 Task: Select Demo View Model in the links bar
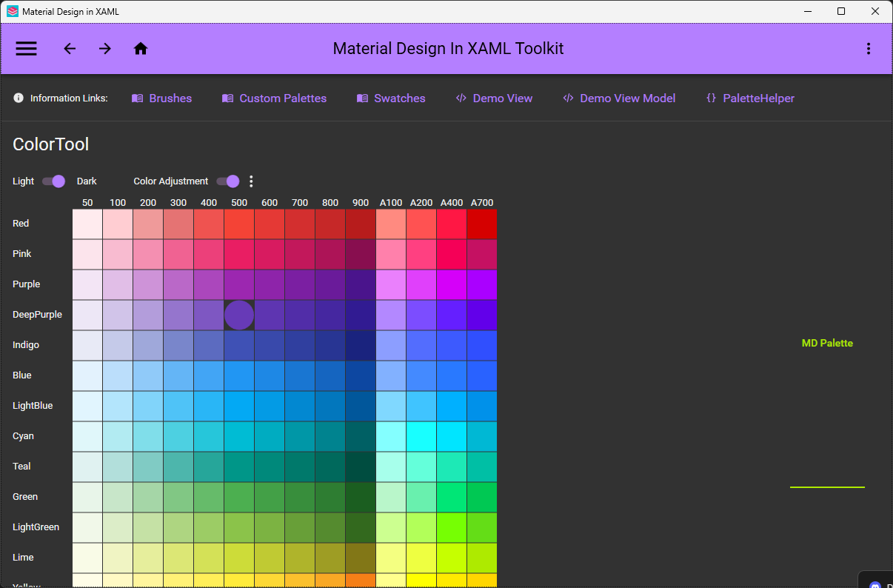coord(627,97)
